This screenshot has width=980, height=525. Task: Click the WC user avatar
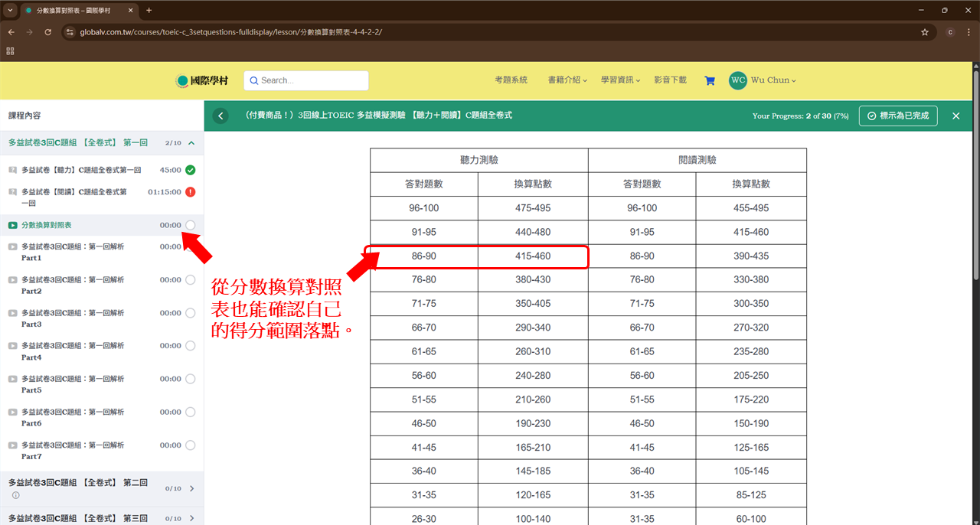click(737, 80)
